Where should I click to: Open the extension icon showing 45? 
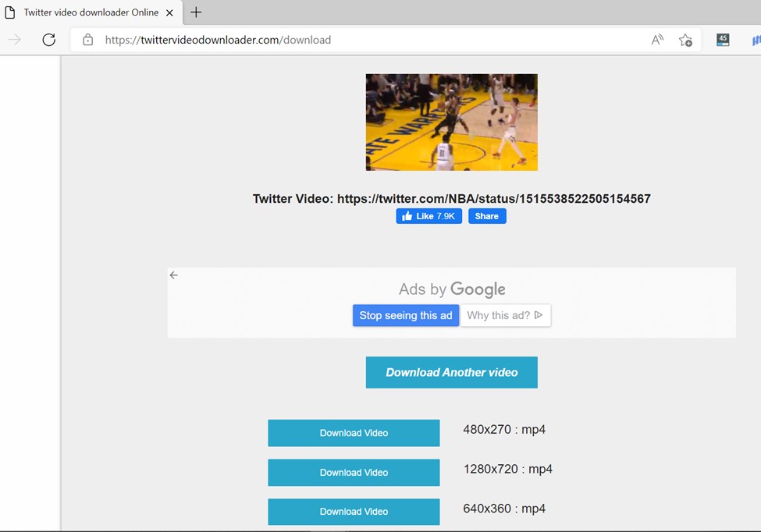tap(723, 40)
